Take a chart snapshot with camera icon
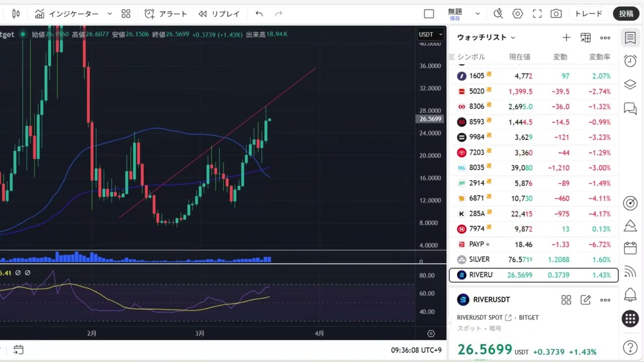This screenshot has width=644, height=362. click(x=556, y=14)
